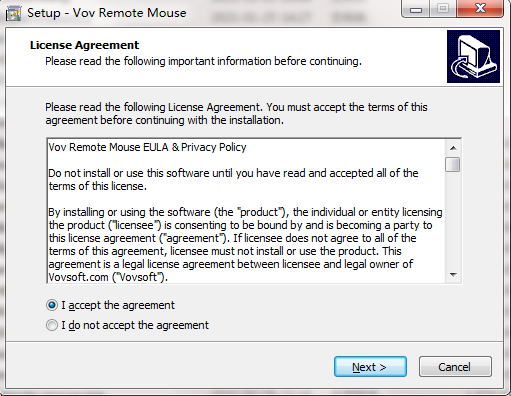The image size is (511, 396).
Task: Click the "I do not accept the agreement" label
Action: click(135, 325)
